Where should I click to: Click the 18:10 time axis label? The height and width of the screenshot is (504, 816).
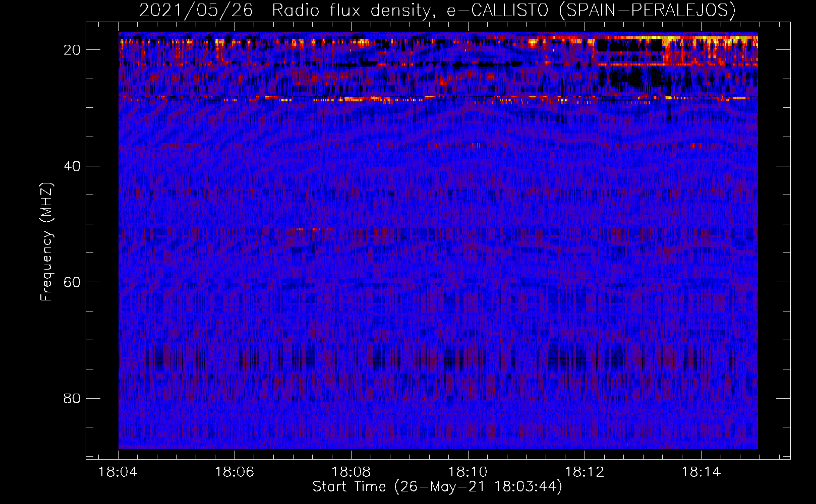coord(468,472)
